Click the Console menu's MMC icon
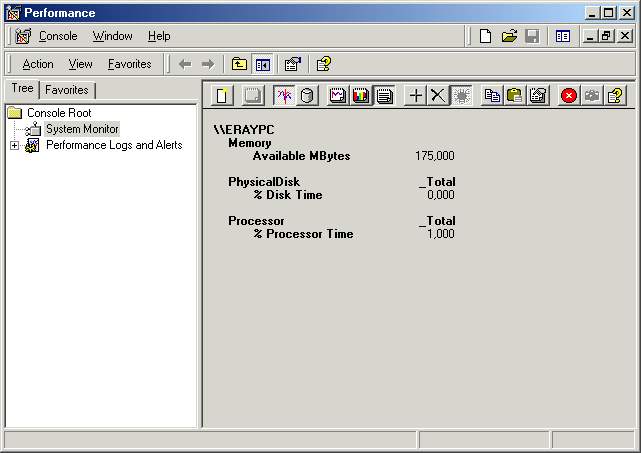The height and width of the screenshot is (453, 641). (23, 36)
